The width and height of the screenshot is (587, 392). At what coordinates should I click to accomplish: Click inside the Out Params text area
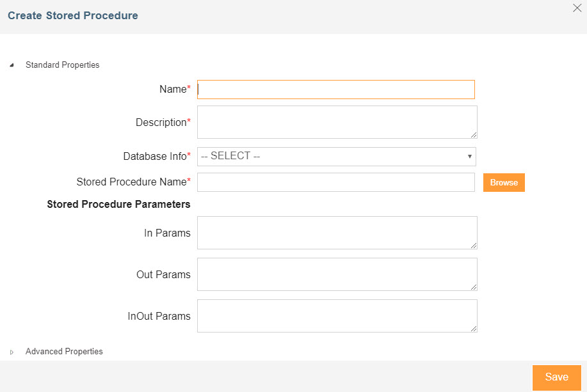[x=336, y=274]
